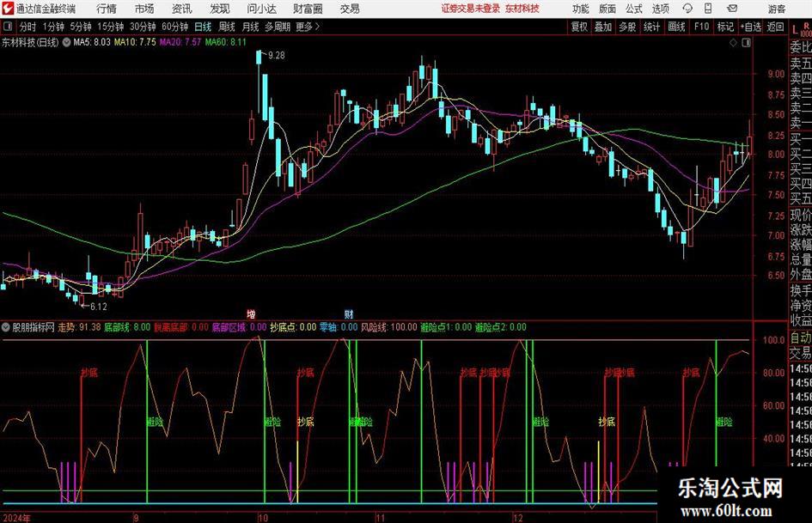
Task: Click the 增 marker below the chart
Action: [x=251, y=314]
